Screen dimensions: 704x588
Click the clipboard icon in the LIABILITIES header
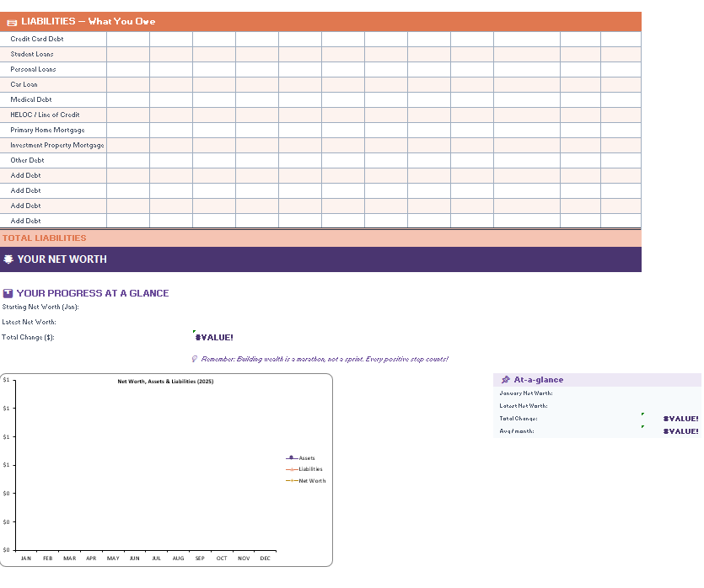click(x=11, y=21)
